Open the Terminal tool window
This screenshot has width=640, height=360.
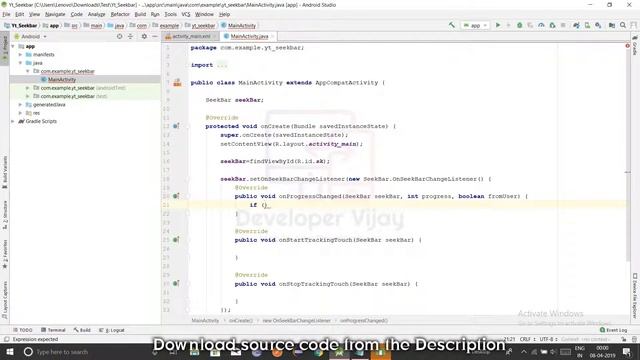(x=53, y=330)
